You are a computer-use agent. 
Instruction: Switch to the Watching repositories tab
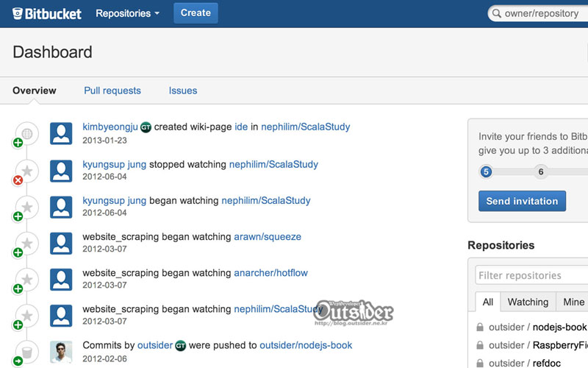click(x=528, y=302)
